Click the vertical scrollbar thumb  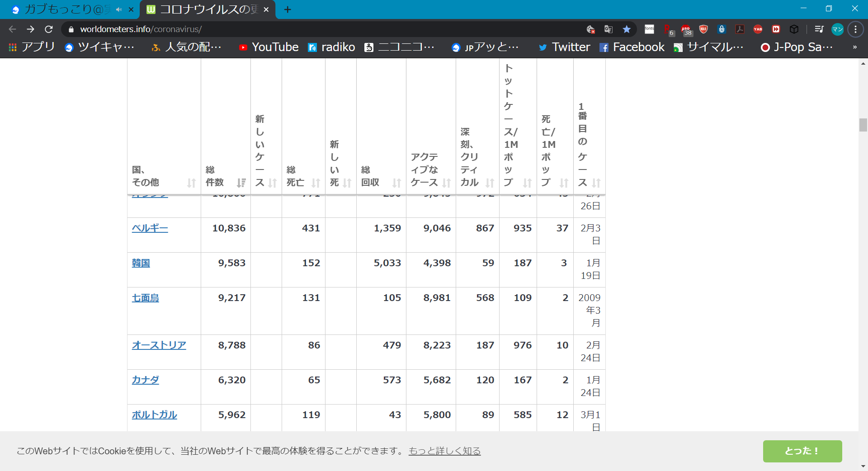pyautogui.click(x=863, y=125)
